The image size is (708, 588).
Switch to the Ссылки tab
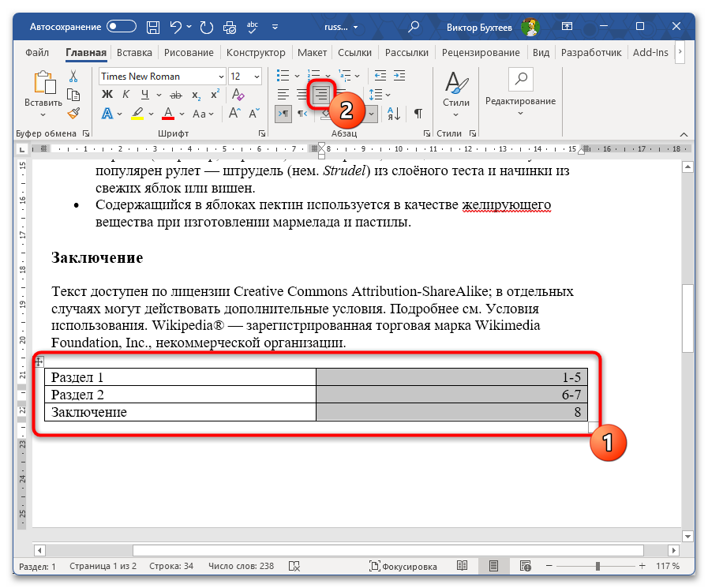point(354,52)
